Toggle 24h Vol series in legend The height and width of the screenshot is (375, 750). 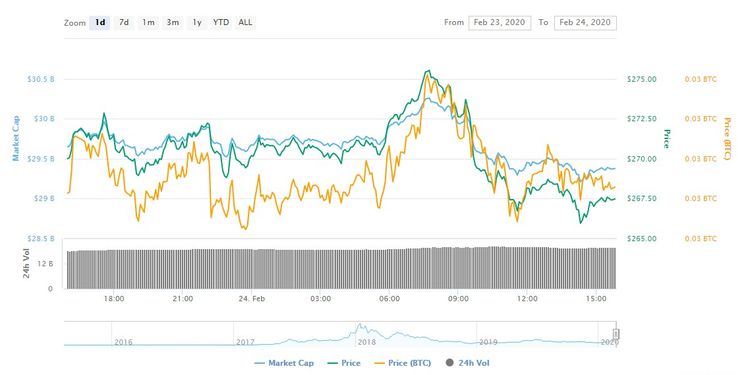tap(467, 364)
